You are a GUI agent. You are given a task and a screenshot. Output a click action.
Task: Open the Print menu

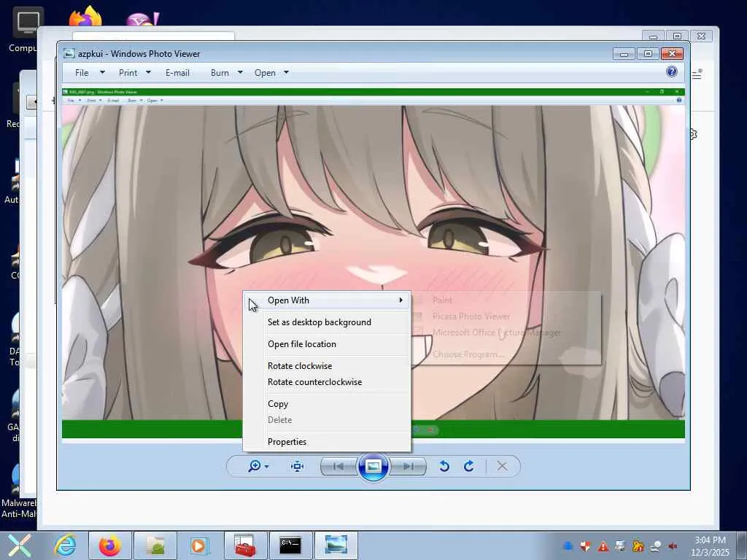(128, 73)
